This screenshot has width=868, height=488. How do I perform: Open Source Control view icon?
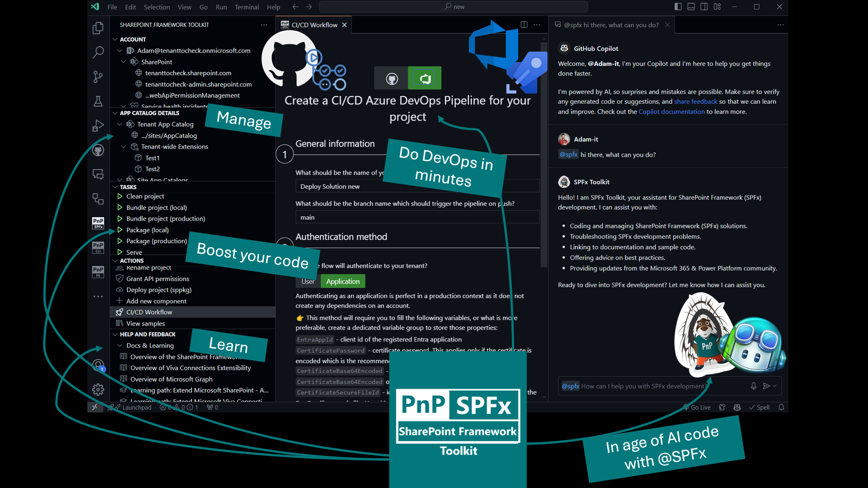point(98,77)
